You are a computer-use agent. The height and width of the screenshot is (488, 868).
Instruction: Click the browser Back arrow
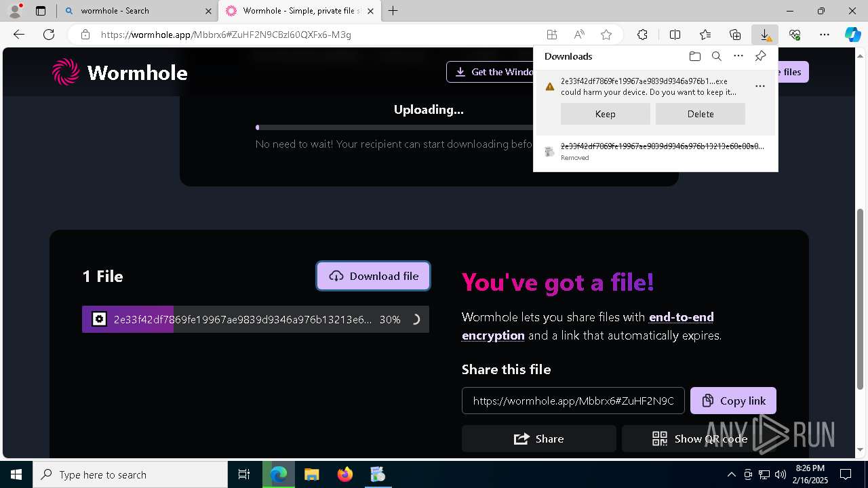[19, 35]
